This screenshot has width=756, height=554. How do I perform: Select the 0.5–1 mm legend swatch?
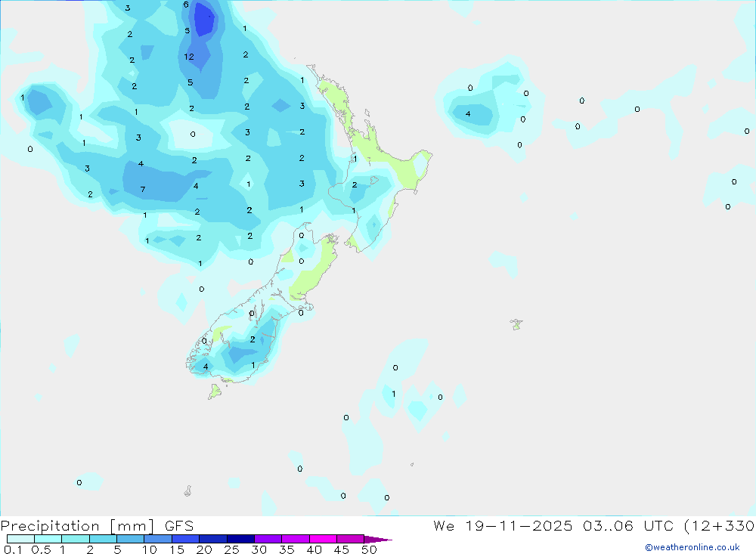tap(48, 539)
